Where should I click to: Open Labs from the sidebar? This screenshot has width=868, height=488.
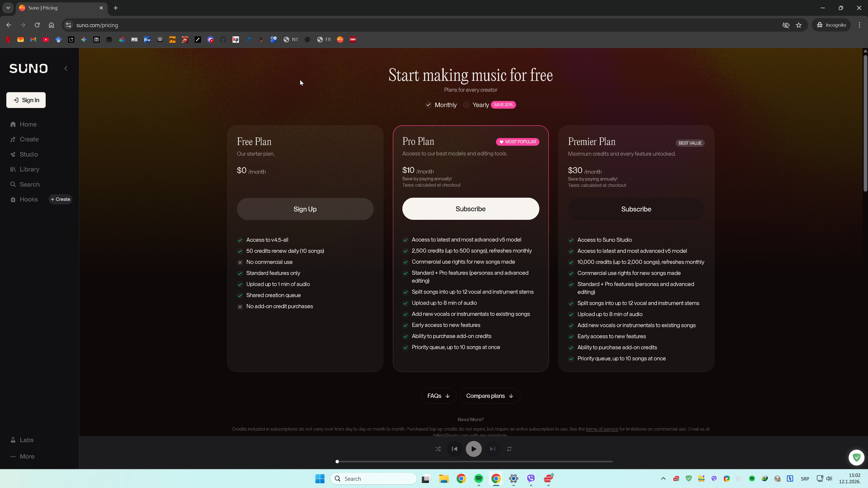(x=26, y=440)
